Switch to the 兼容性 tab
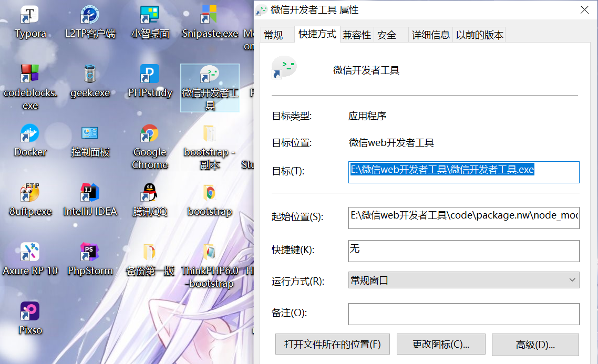The image size is (598, 364). [357, 34]
